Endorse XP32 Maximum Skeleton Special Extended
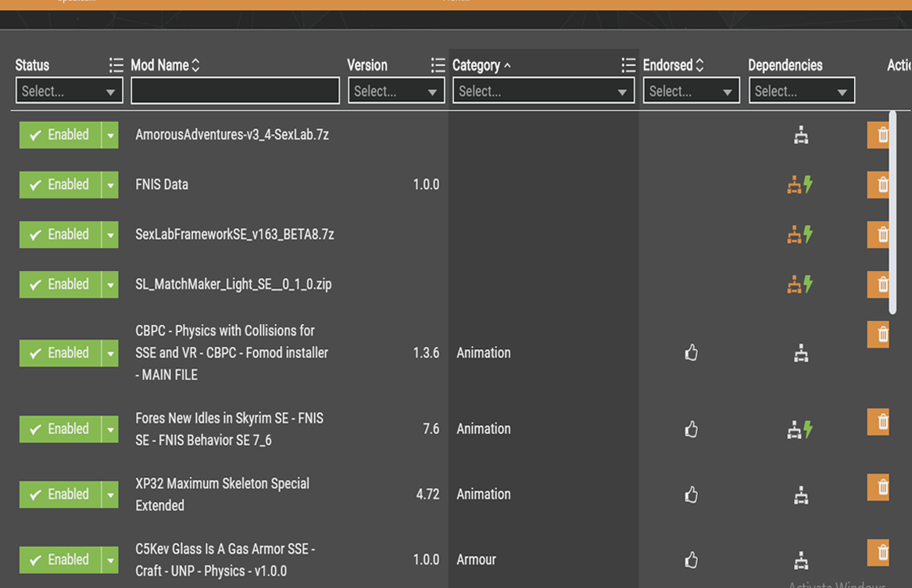This screenshot has height=588, width=912. click(x=691, y=494)
